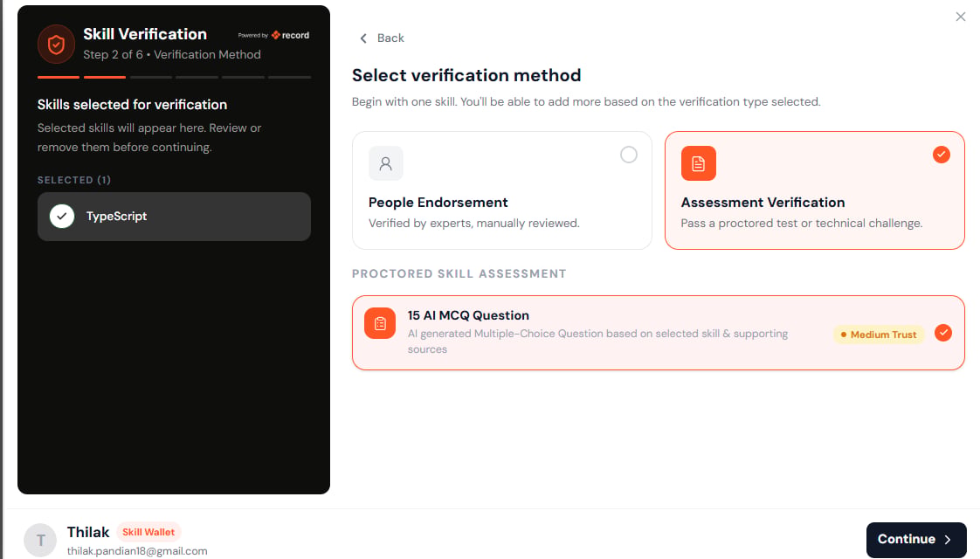Click 'SELECTED (1)' label
The image size is (980, 559).
coord(73,180)
